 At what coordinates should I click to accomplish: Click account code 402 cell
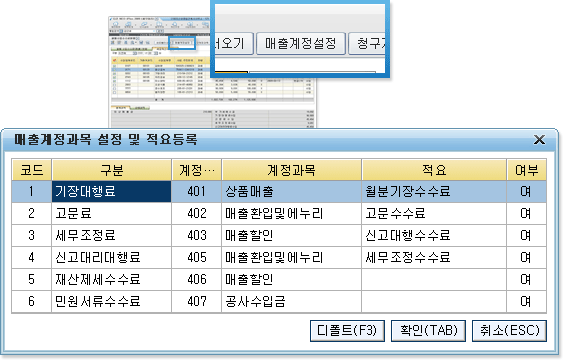[196, 213]
